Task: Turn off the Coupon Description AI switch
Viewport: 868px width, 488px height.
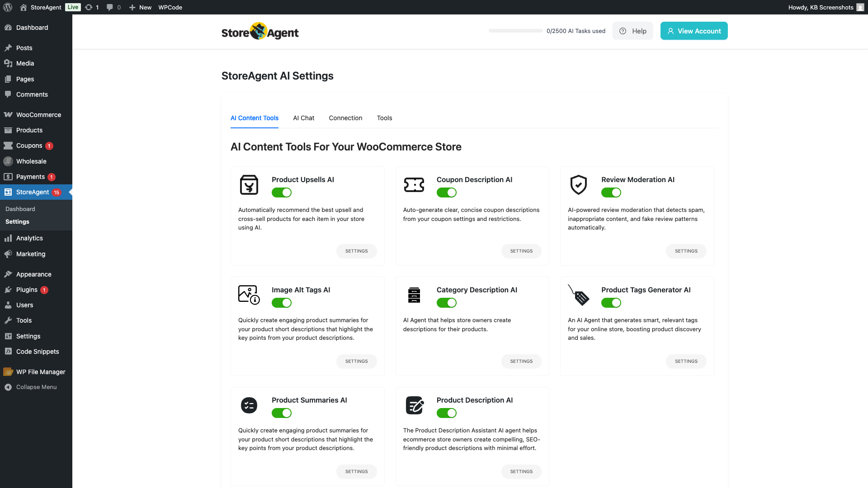Action: (446, 193)
